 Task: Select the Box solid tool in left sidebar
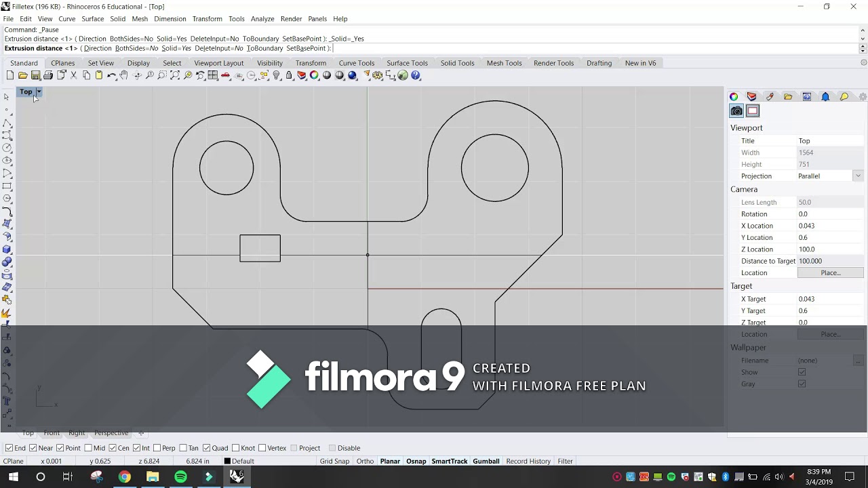(7, 249)
